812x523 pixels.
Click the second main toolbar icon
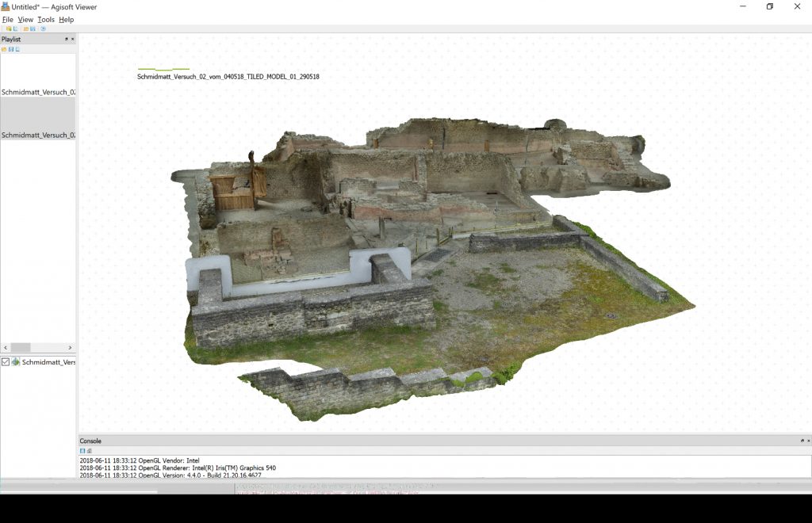coord(15,29)
